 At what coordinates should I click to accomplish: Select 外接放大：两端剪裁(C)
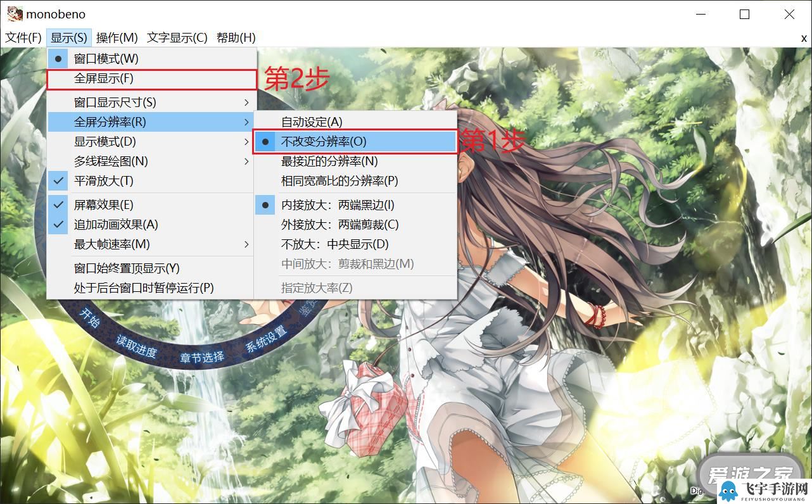click(355, 224)
